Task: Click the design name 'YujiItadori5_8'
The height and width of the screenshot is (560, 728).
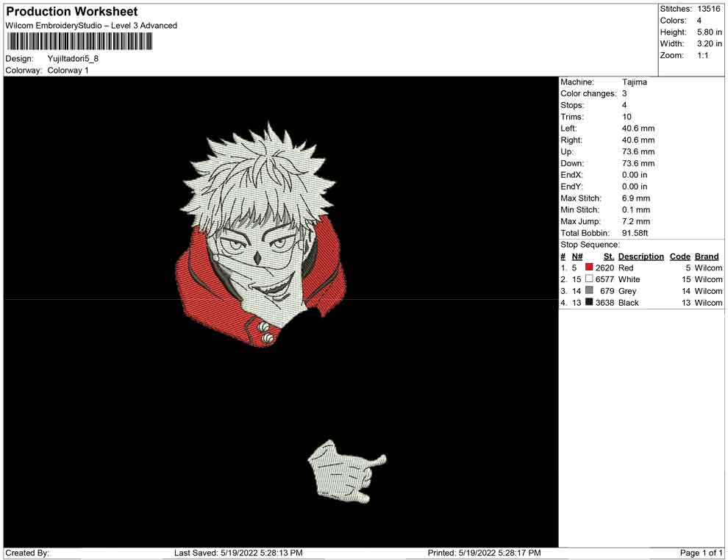Action: 73,59
